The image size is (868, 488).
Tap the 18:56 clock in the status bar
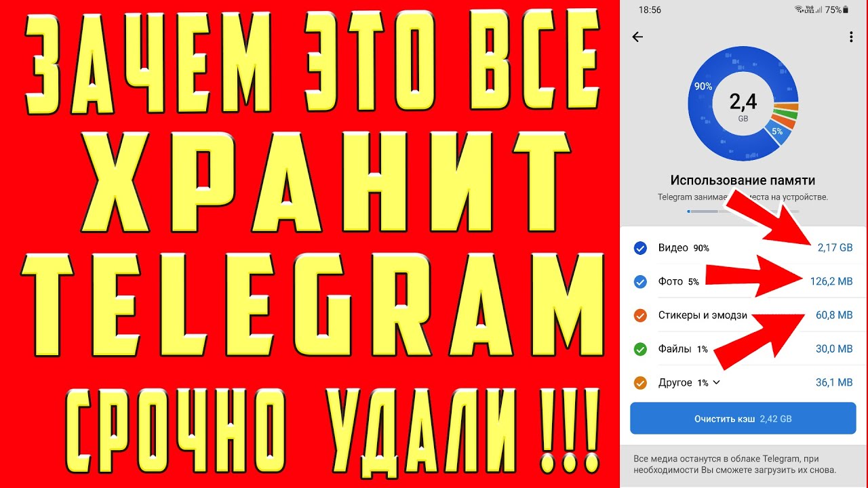650,10
